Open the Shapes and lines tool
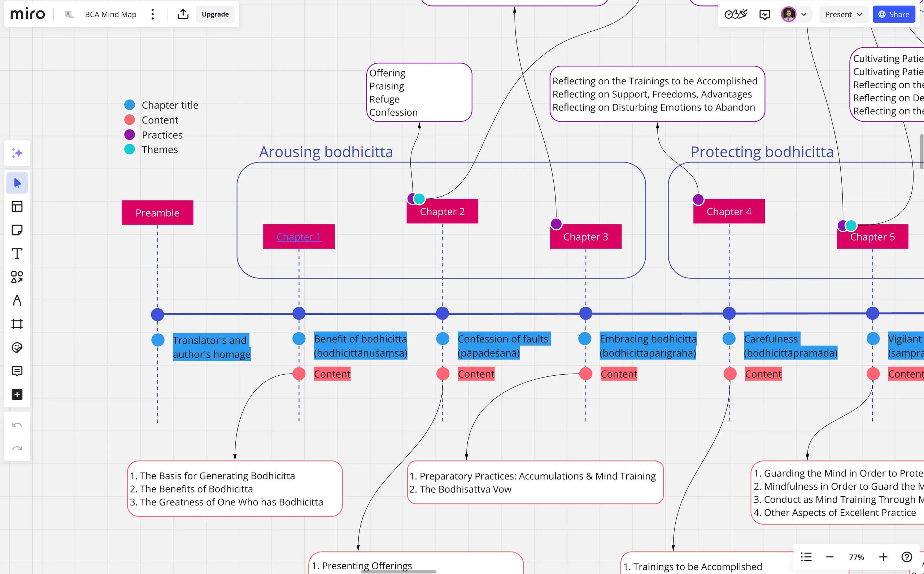 (x=17, y=277)
